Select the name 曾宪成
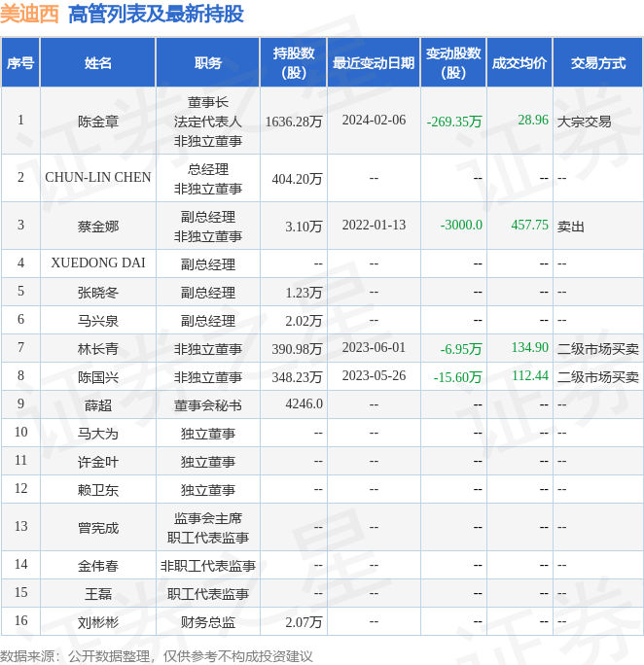The height and width of the screenshot is (665, 644). click(98, 528)
